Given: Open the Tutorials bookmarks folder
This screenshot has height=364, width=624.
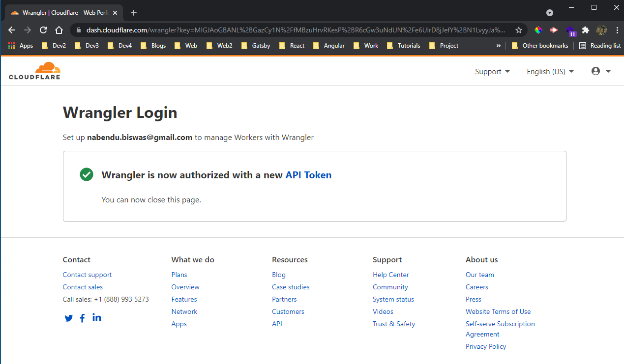Looking at the screenshot, I should [403, 46].
